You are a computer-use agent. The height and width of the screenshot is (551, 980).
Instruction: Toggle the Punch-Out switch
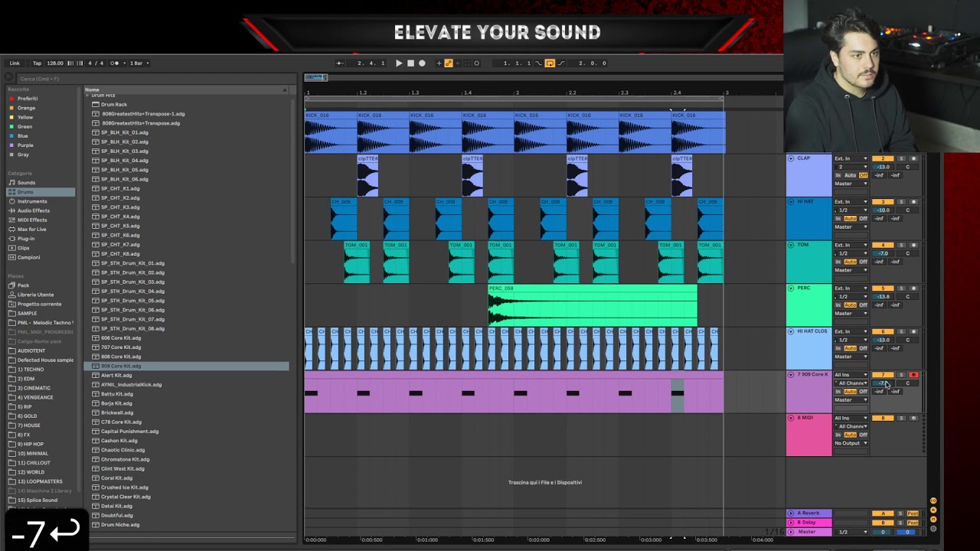tap(560, 63)
